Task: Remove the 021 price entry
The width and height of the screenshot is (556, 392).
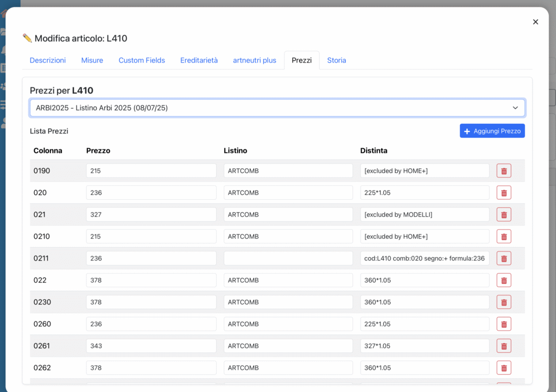Action: point(503,214)
